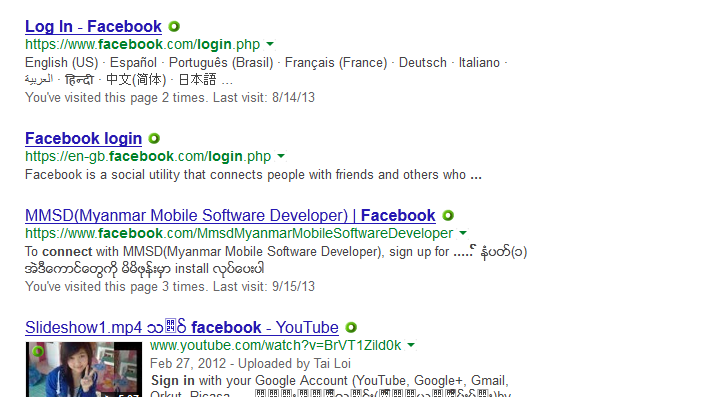Viewport: 715px width, 397px height.
Task: Click green safety ring beside MMSD Facebook title
Action: (448, 215)
